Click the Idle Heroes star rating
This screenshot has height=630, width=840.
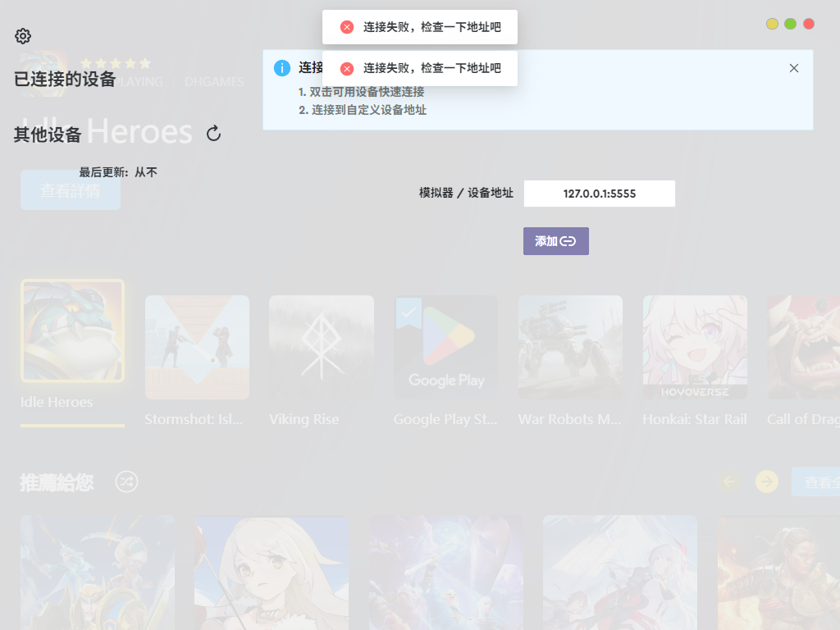coord(115,64)
